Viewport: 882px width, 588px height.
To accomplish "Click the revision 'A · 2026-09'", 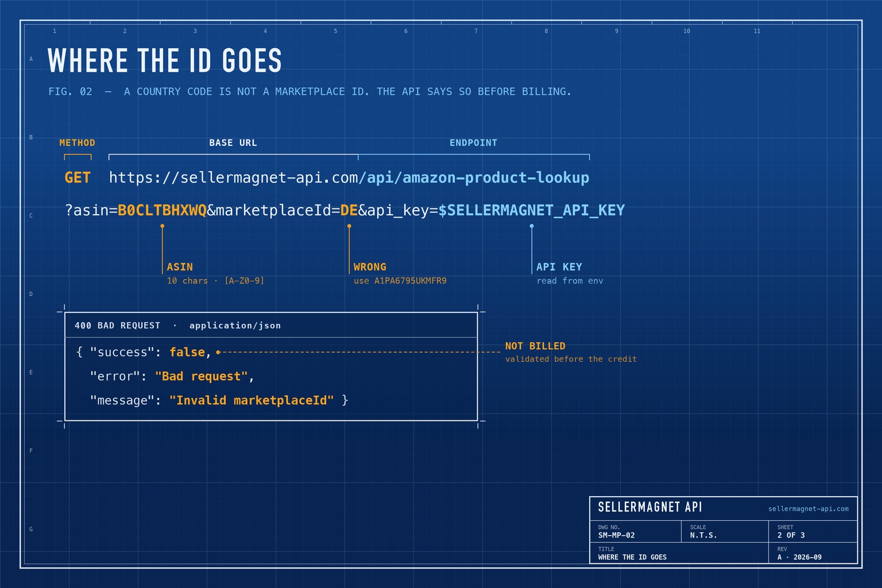I will 799,557.
